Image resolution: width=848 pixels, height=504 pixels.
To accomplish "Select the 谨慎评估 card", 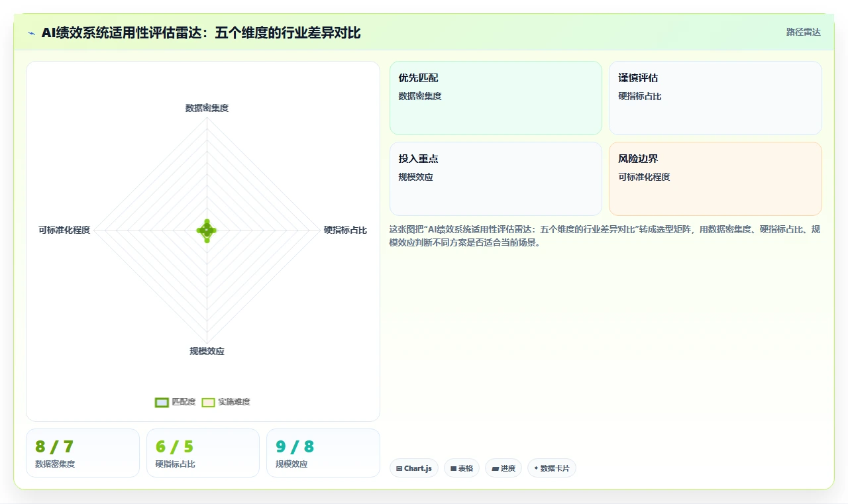I will pos(715,98).
